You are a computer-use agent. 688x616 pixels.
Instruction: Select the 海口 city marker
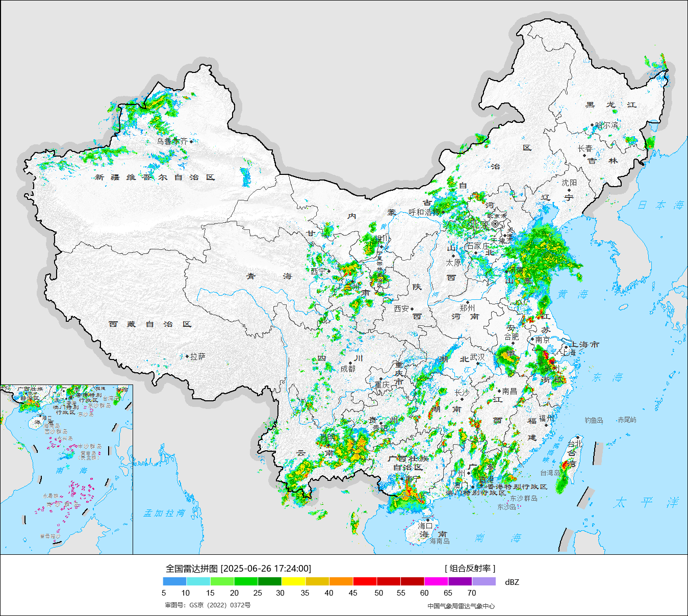click(428, 520)
